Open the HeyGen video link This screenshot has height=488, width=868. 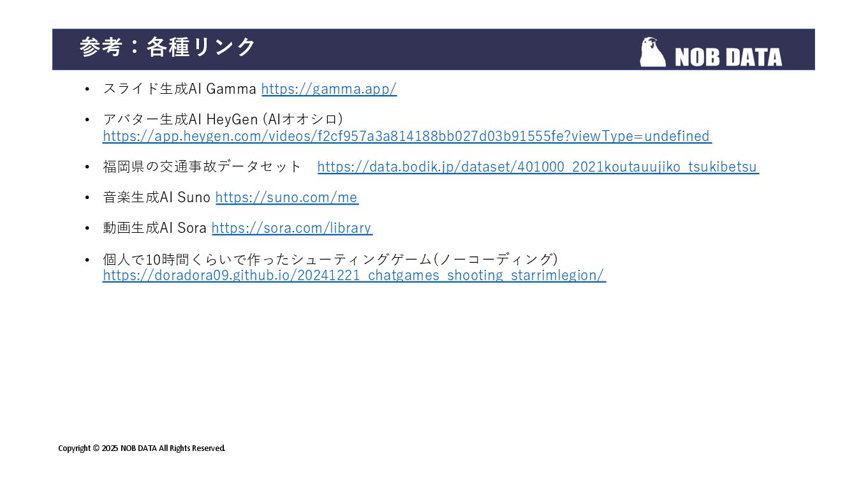pyautogui.click(x=407, y=136)
